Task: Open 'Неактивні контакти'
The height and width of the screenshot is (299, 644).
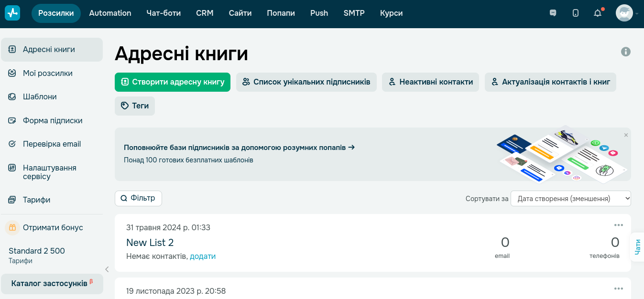Action: 430,82
